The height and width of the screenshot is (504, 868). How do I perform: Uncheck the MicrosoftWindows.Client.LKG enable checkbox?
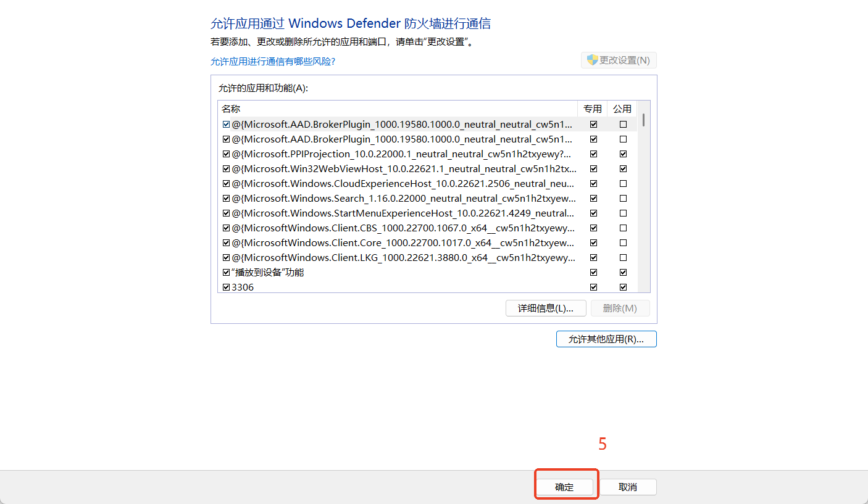coord(226,257)
